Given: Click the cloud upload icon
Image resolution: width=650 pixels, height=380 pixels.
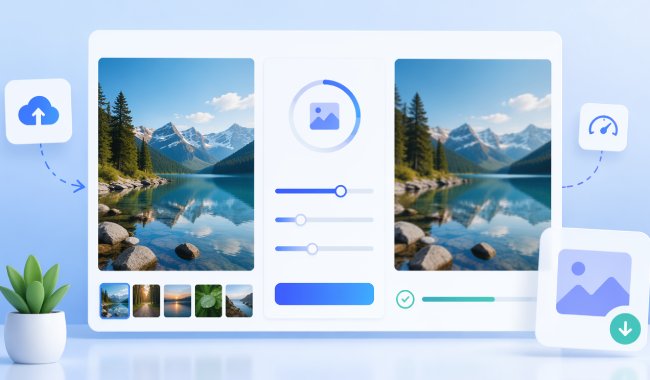Looking at the screenshot, I should pos(39,111).
